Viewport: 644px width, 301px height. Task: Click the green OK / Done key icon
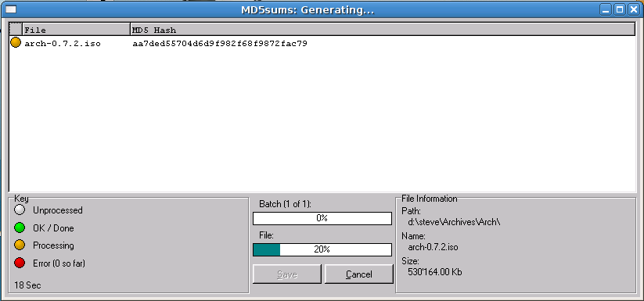coord(20,228)
